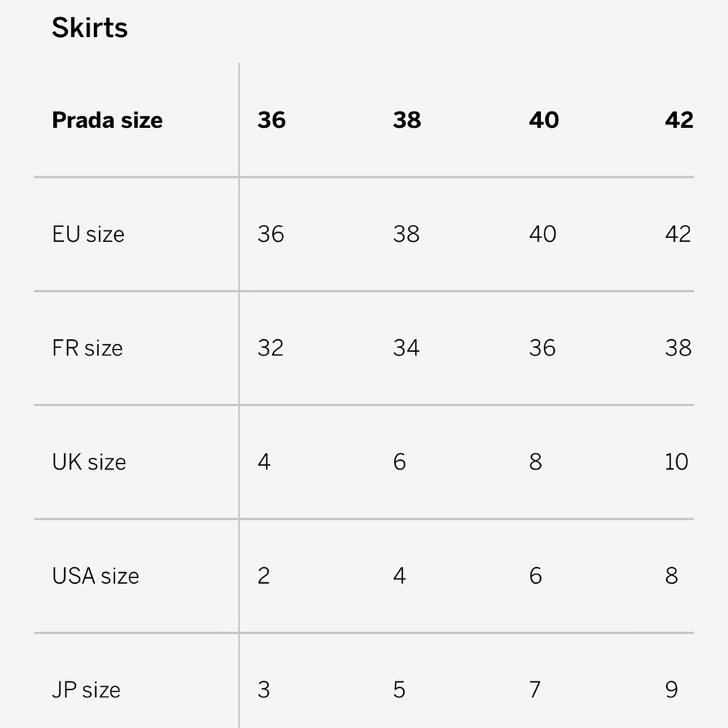Click Prada size 36 column header
Viewport: 728px width, 728px height.
pyautogui.click(x=272, y=120)
